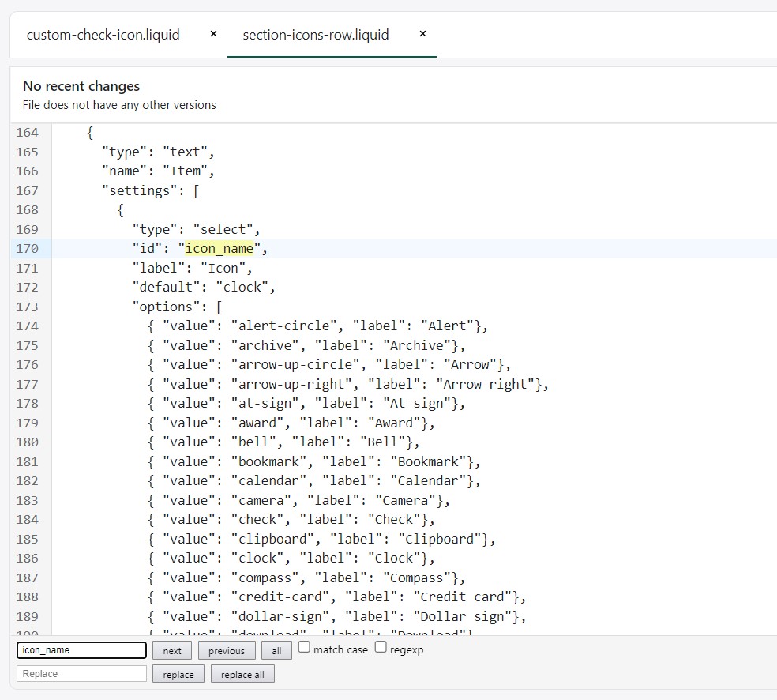Click the award option line
777x700 pixels.
(x=291, y=423)
